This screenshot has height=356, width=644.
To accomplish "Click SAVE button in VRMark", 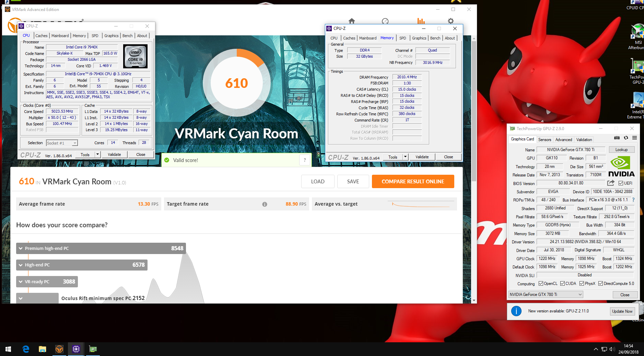I will pyautogui.click(x=353, y=182).
